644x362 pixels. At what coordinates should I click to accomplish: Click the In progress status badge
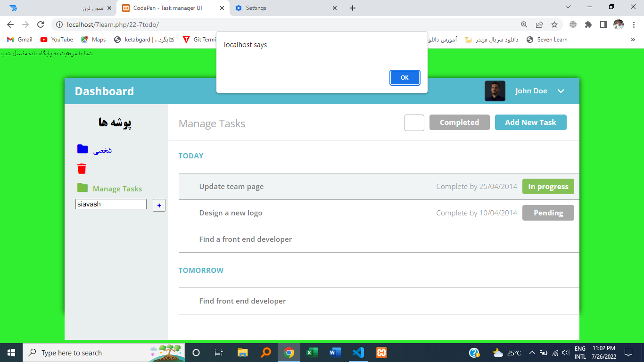pyautogui.click(x=548, y=187)
